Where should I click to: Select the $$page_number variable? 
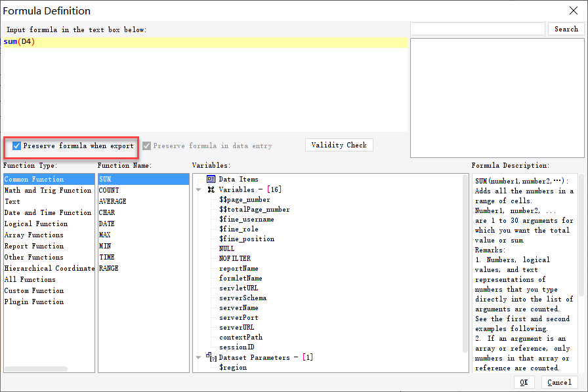[x=242, y=199]
